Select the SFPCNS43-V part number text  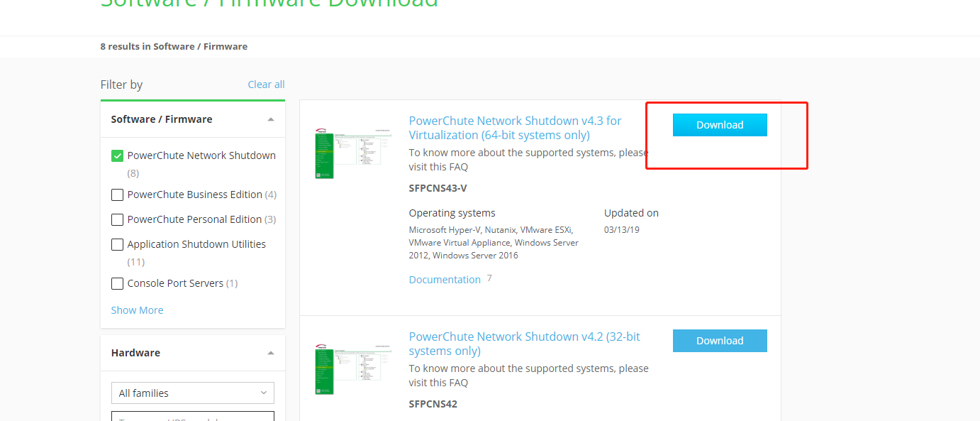pos(438,188)
